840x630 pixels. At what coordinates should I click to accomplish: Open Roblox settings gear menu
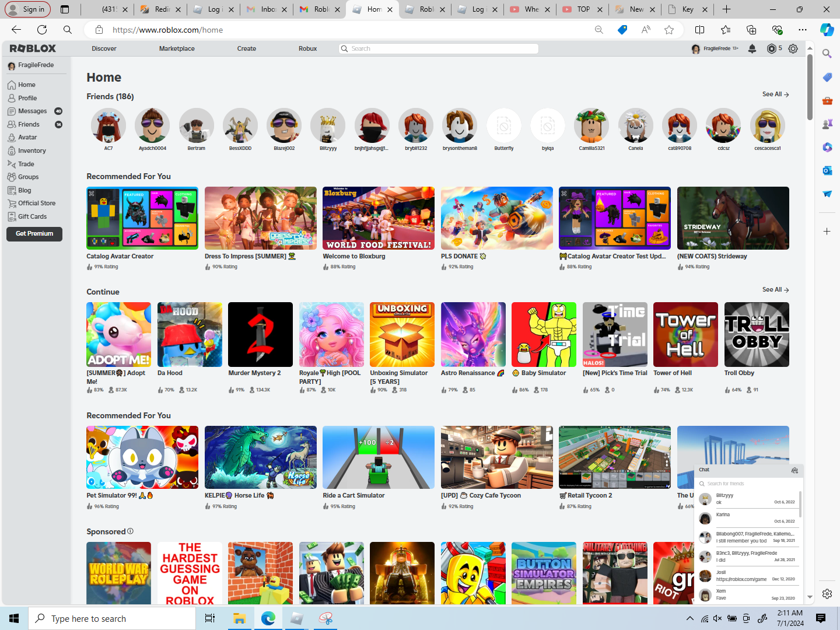click(793, 49)
